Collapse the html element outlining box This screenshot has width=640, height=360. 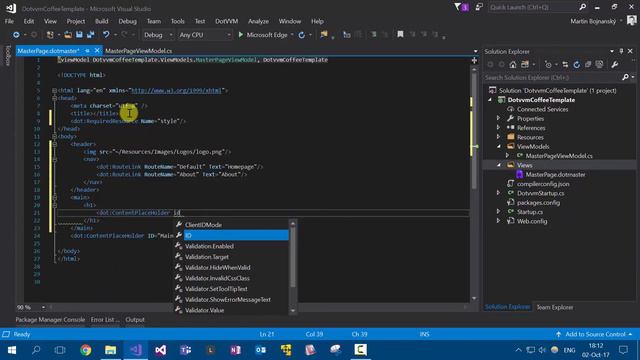pyautogui.click(x=54, y=90)
